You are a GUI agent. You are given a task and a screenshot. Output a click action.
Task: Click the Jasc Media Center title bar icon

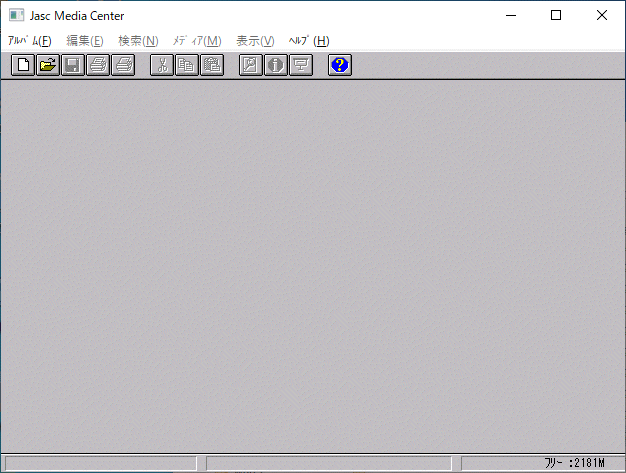[16, 16]
